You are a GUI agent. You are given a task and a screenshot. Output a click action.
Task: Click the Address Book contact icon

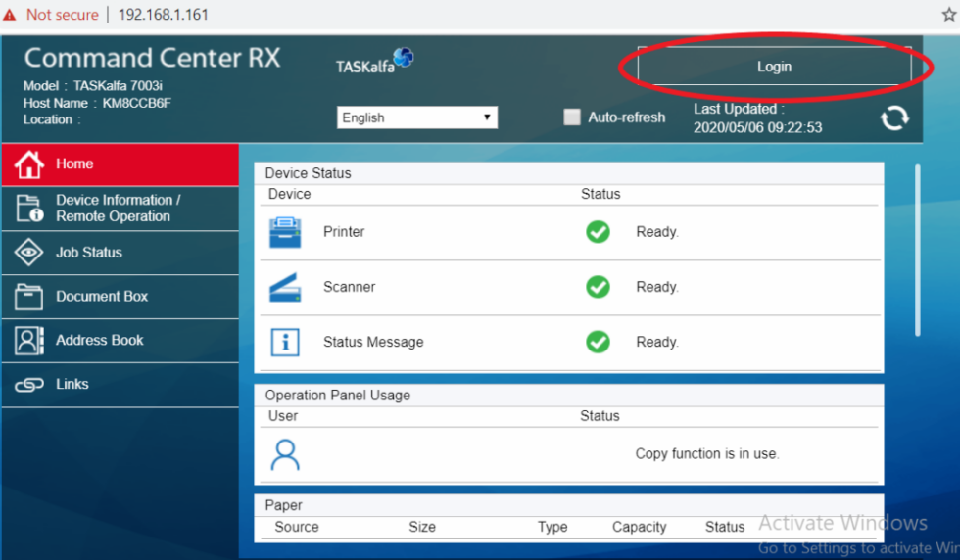tap(29, 341)
